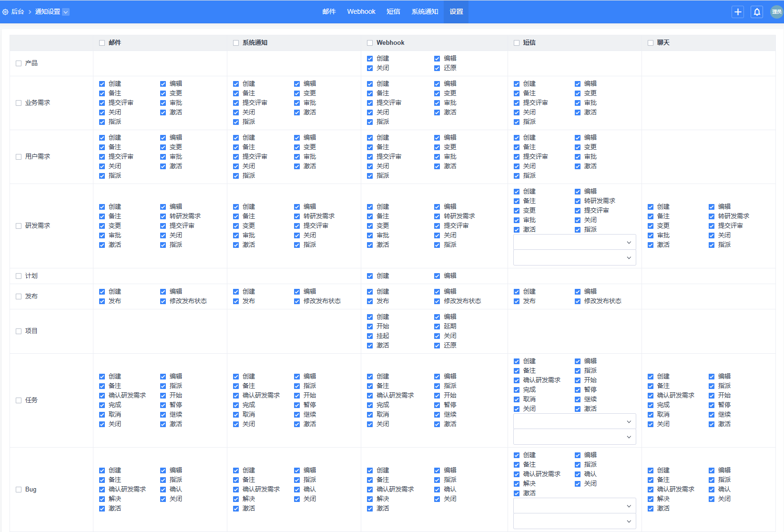
Task: Open the user avatar menu
Action: [x=776, y=12]
